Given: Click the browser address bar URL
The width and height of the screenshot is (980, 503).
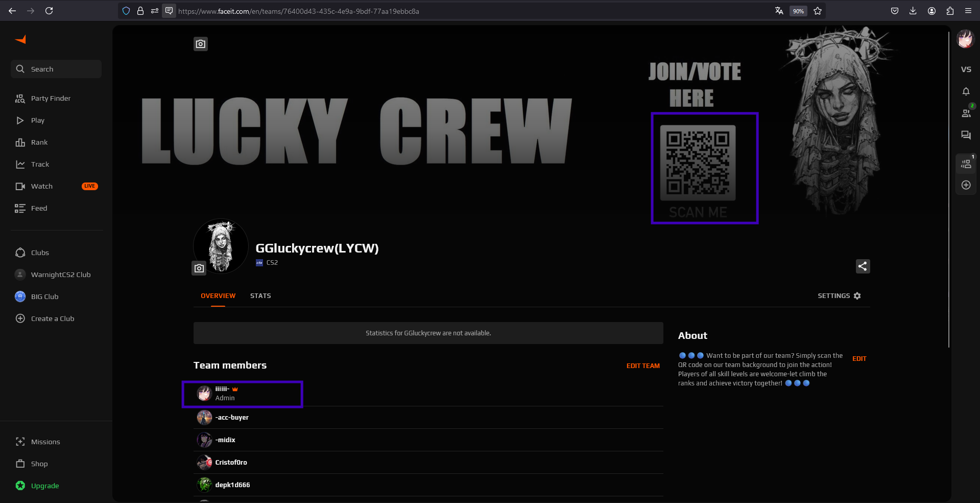Looking at the screenshot, I should 299,11.
